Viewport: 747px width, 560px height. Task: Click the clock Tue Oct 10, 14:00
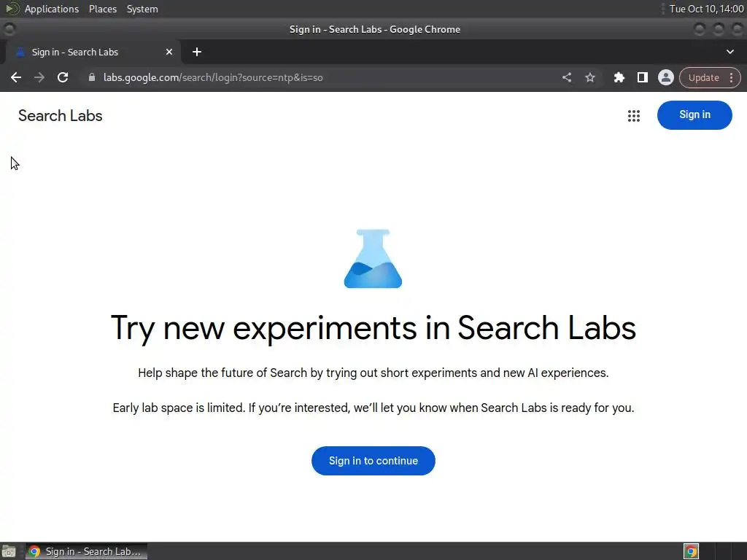click(x=706, y=9)
